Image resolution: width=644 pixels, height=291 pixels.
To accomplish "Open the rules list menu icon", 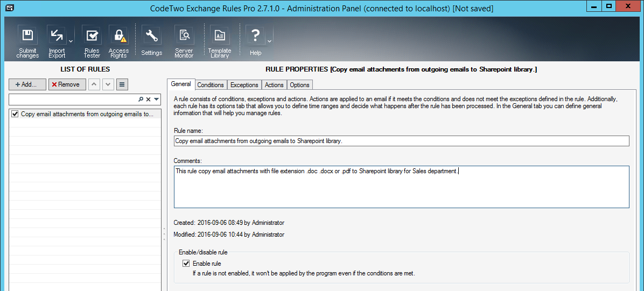I will [122, 84].
